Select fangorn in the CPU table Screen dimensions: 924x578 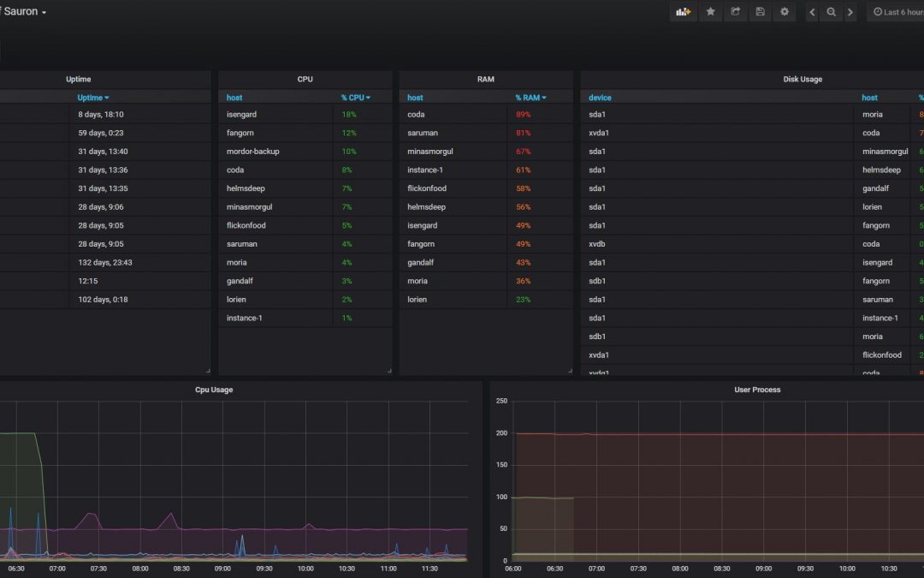pos(240,133)
